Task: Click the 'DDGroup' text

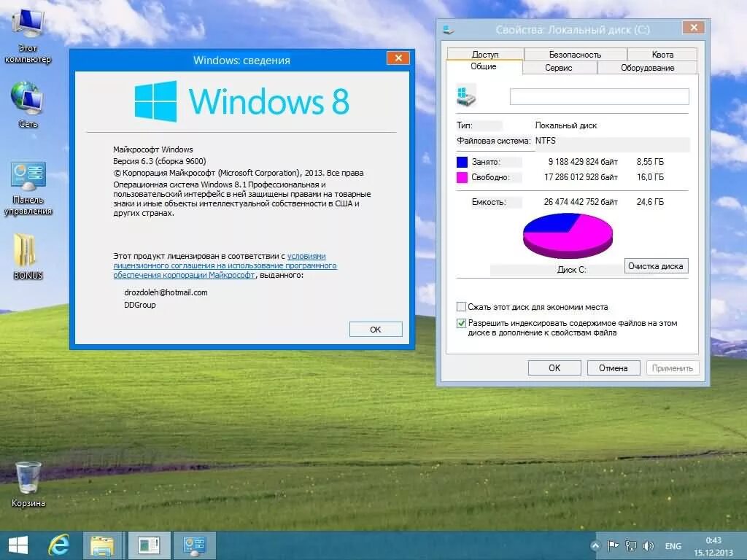Action: pyautogui.click(x=140, y=305)
